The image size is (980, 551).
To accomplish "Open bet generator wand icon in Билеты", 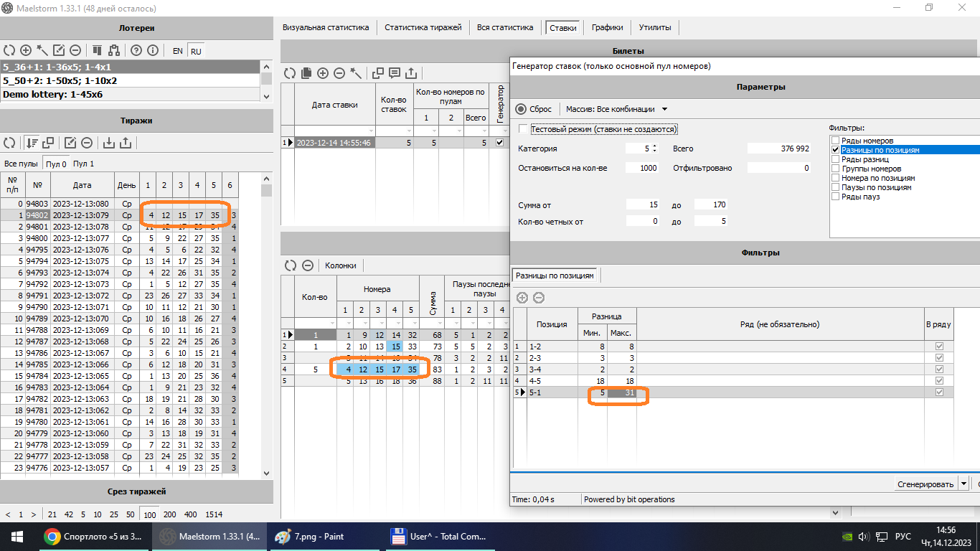I will click(x=356, y=72).
